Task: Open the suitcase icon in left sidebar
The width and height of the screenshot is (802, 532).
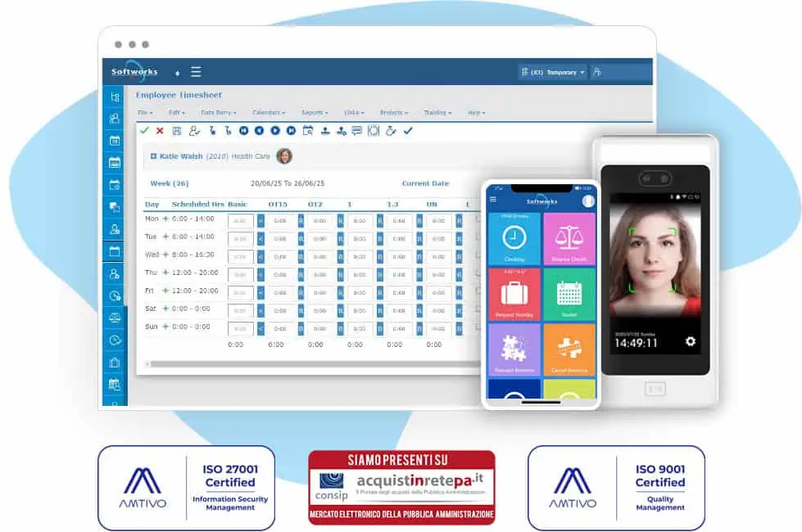Action: [x=115, y=363]
